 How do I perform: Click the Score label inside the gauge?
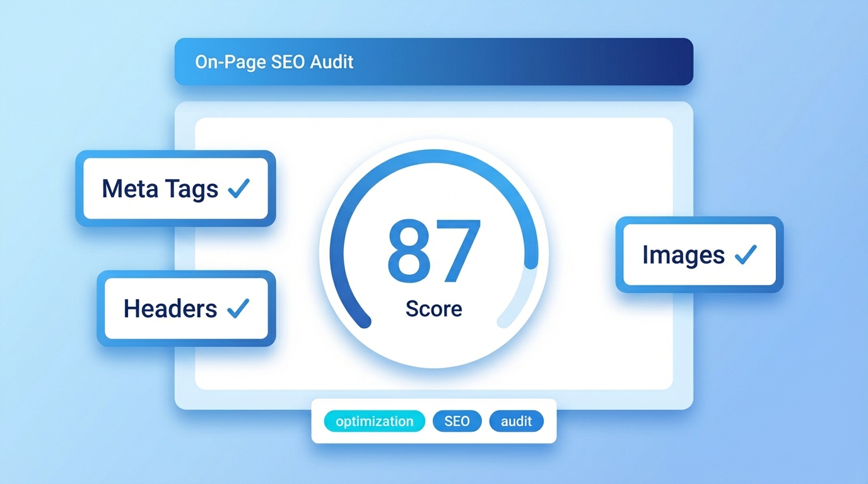click(433, 309)
